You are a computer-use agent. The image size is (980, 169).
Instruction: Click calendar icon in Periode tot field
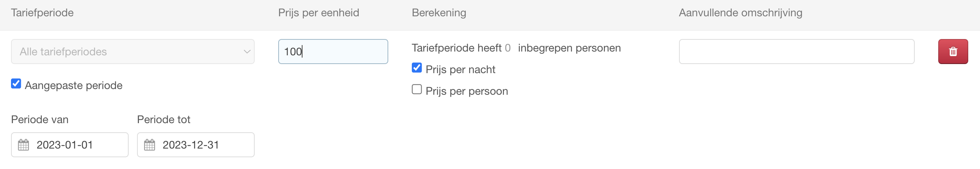pos(150,145)
